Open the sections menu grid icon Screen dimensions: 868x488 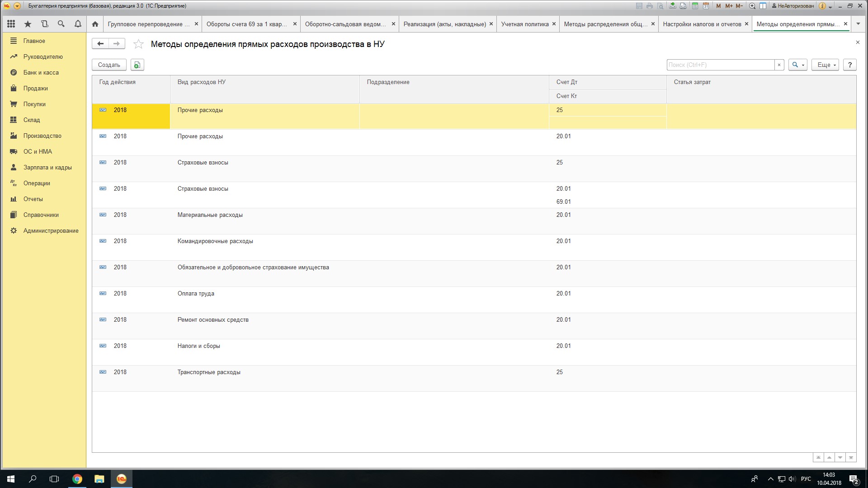coord(11,24)
